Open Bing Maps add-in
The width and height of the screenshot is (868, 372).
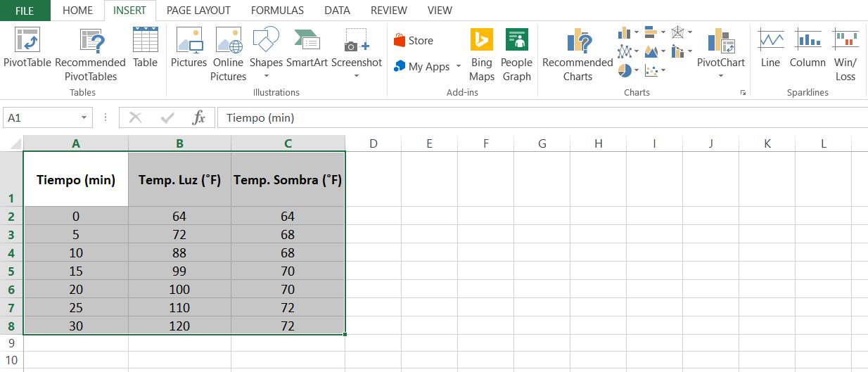(481, 53)
